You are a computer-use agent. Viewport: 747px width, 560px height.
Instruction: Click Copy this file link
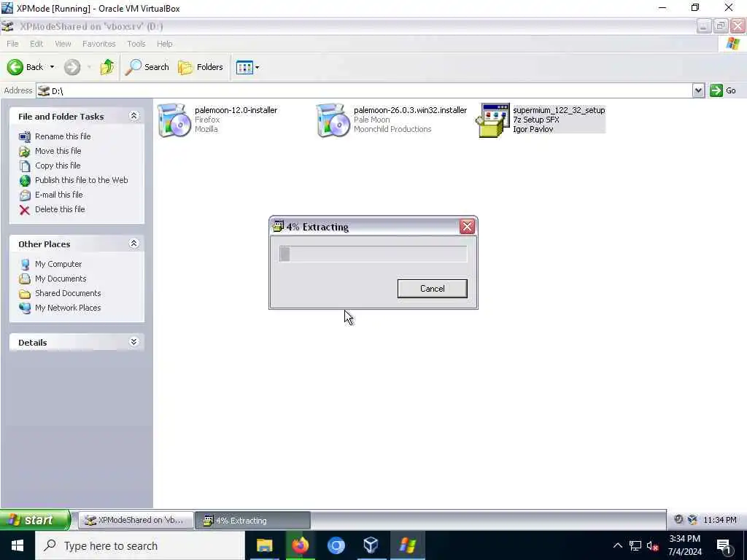(x=58, y=166)
